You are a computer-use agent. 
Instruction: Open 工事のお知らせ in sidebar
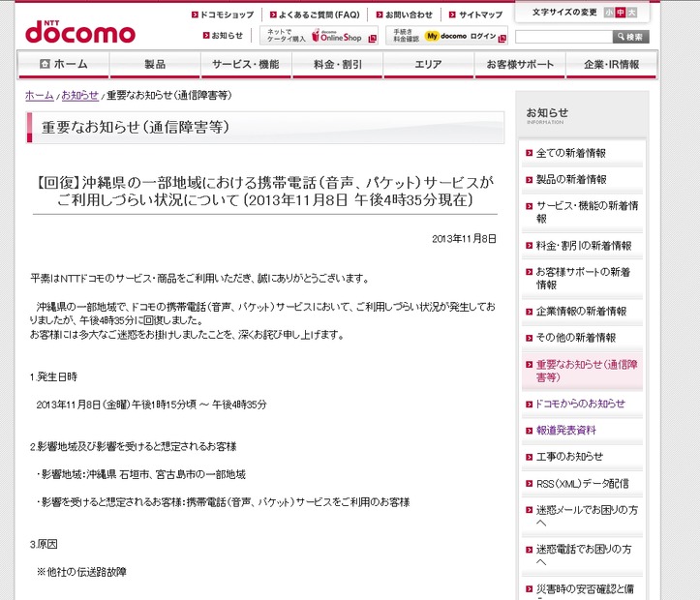click(x=582, y=457)
